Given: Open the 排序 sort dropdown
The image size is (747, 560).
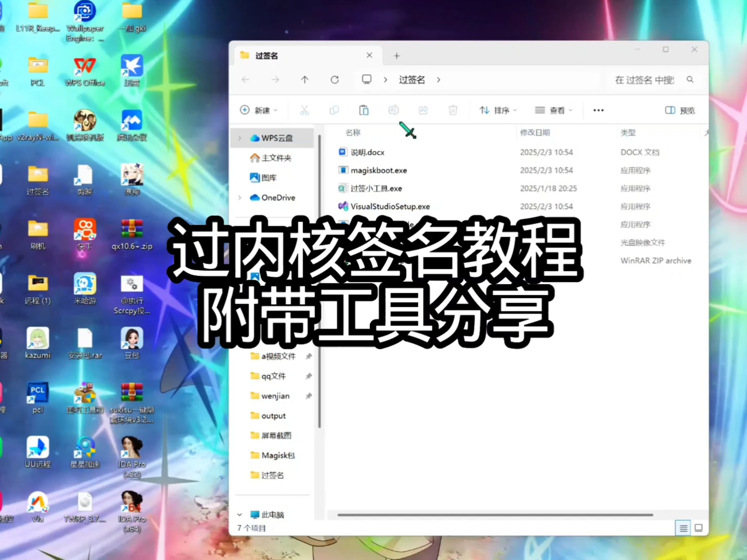Looking at the screenshot, I should [498, 110].
